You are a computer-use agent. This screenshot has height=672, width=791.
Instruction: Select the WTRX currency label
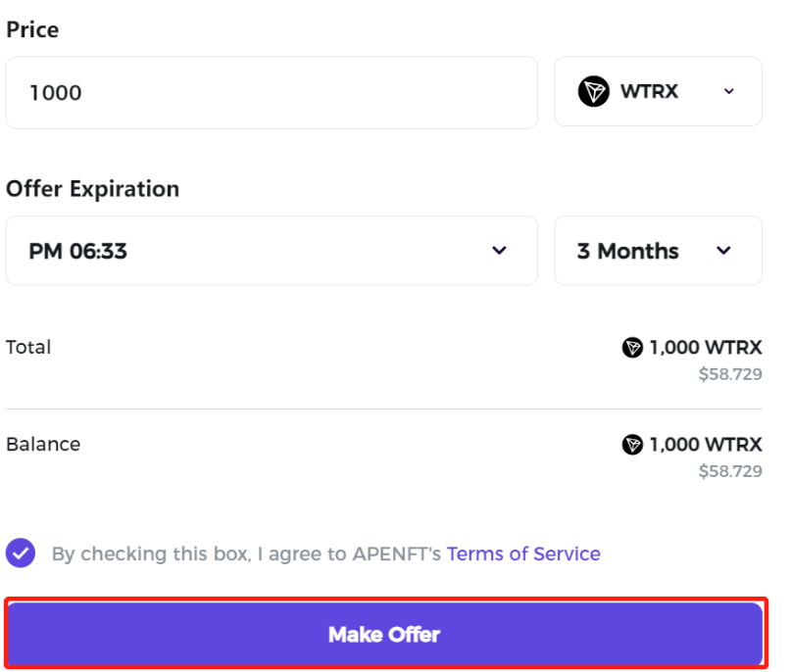(649, 91)
